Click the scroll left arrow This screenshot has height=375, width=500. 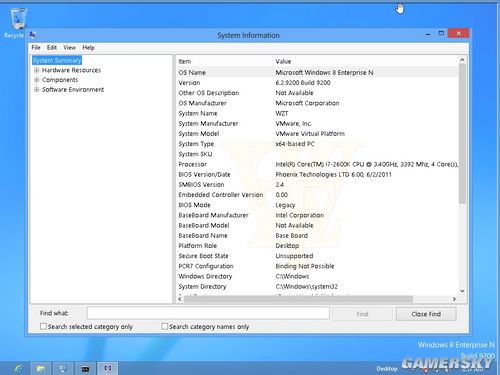pos(180,299)
